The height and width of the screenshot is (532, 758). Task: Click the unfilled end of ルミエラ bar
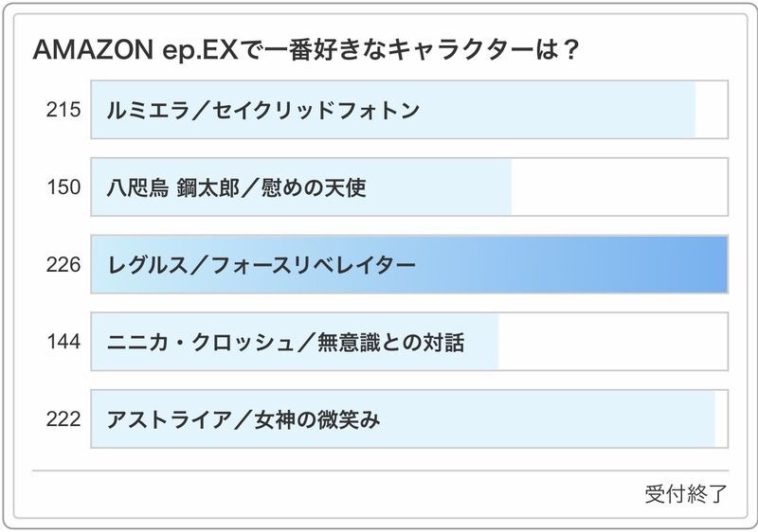tap(711, 110)
